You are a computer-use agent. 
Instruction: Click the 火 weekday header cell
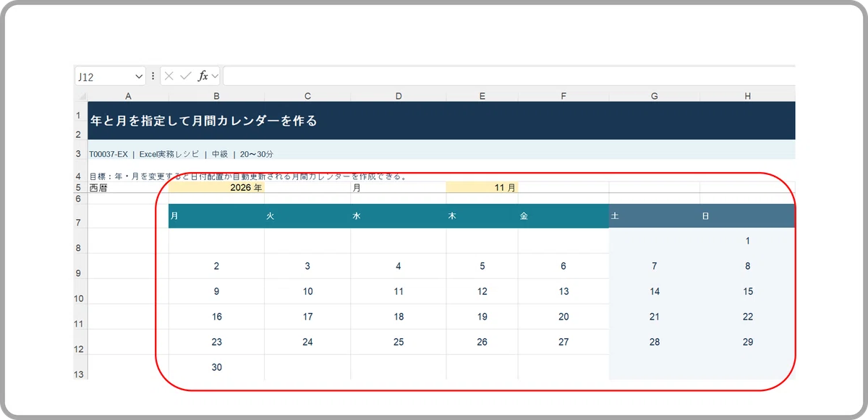307,216
